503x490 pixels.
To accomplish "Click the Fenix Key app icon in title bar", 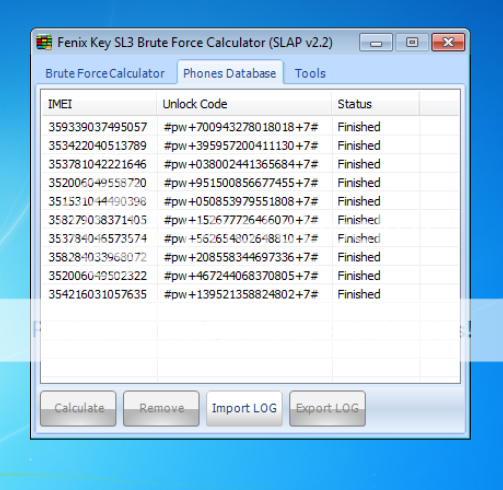I will point(44,42).
